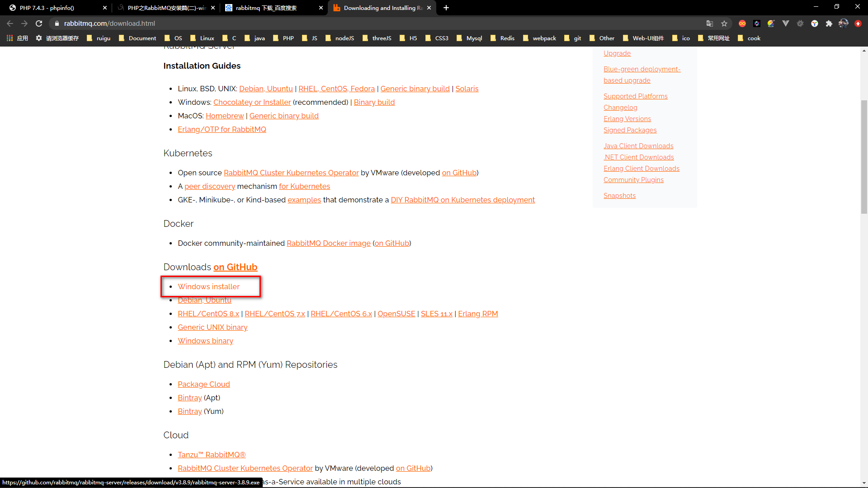This screenshot has width=868, height=488.
Task: Open Snapshots in the sidebar
Action: pos(619,196)
